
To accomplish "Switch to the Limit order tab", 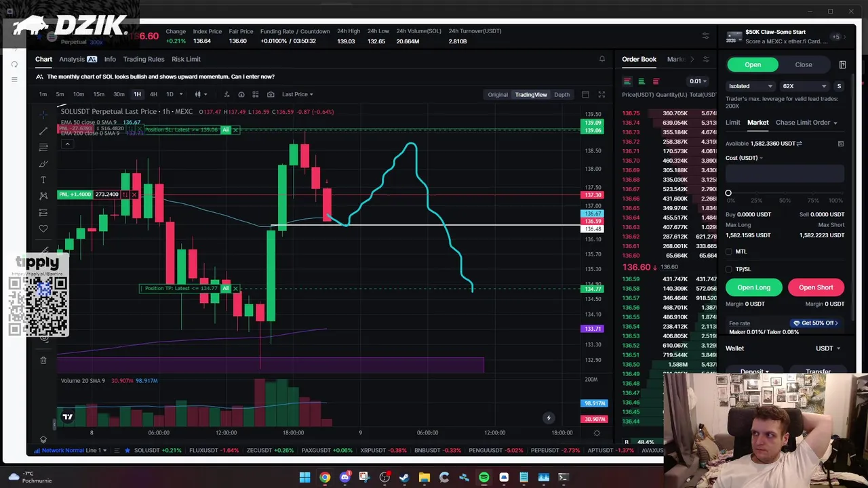I will point(733,123).
